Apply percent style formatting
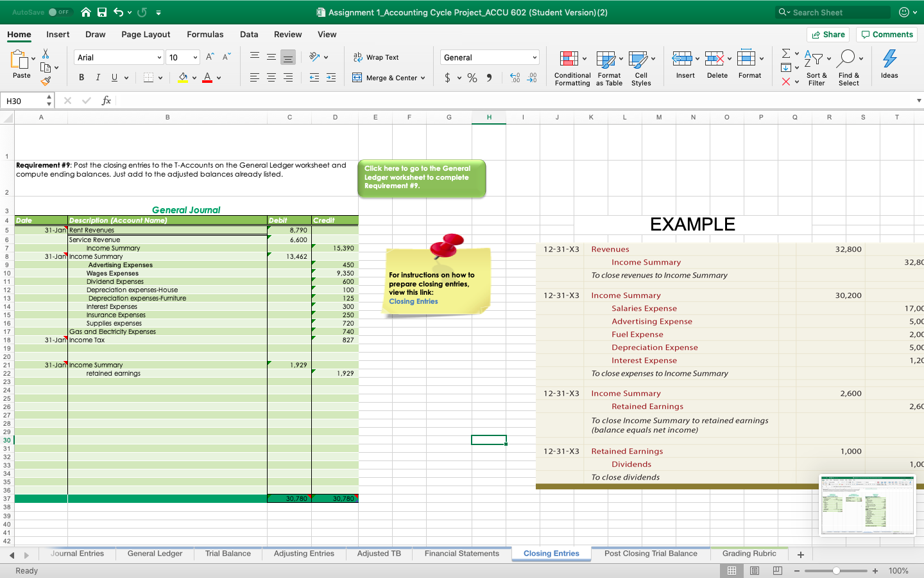The height and width of the screenshot is (578, 924). (472, 78)
